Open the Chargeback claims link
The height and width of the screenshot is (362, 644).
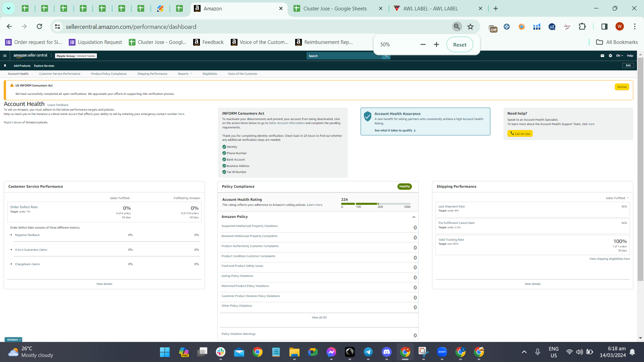click(27, 264)
